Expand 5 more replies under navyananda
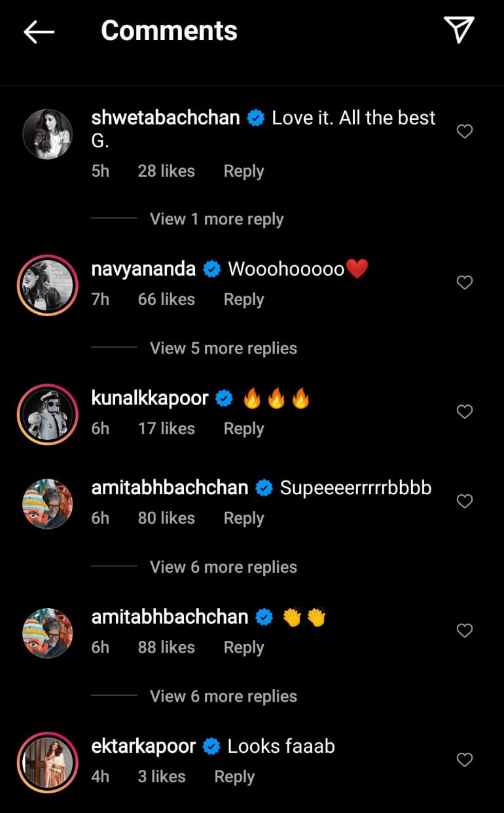The height and width of the screenshot is (813, 504). pyautogui.click(x=223, y=348)
